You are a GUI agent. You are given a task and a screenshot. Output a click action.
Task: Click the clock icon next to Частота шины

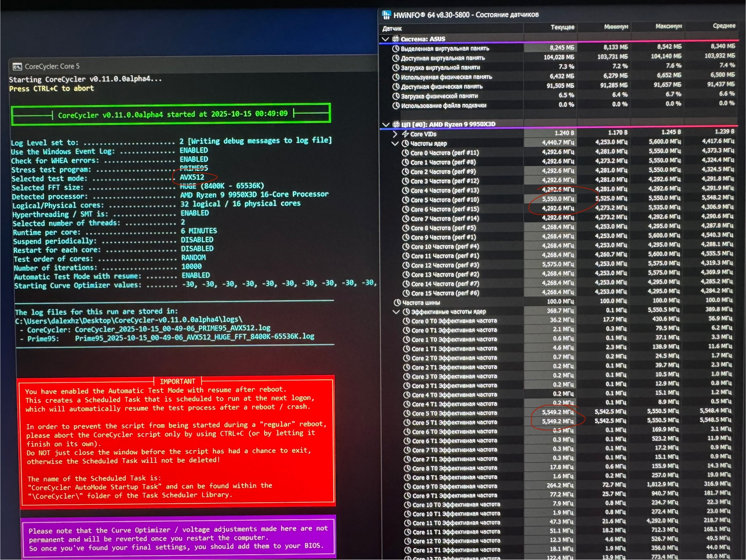pyautogui.click(x=397, y=303)
